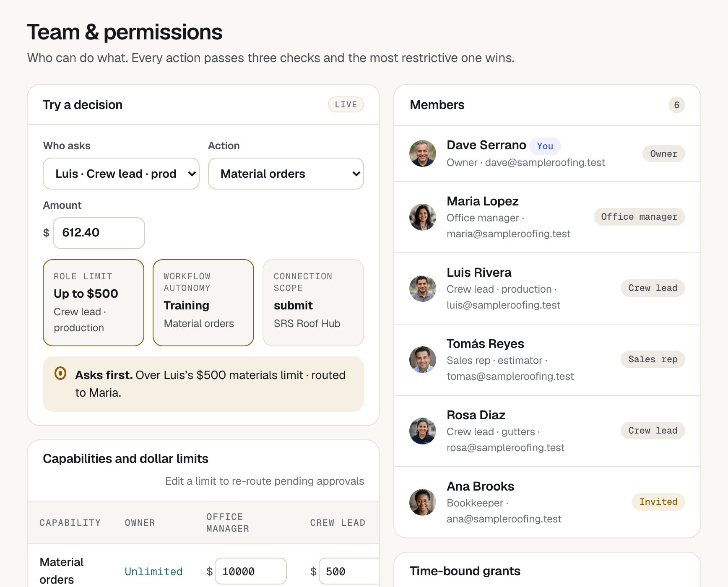Click ana@sampleroofing.test email text

[x=504, y=519]
